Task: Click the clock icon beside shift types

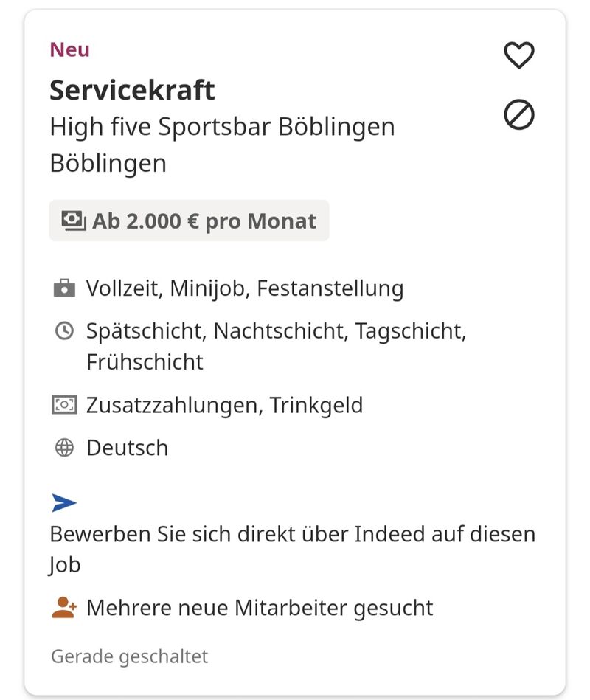Action: 65,331
